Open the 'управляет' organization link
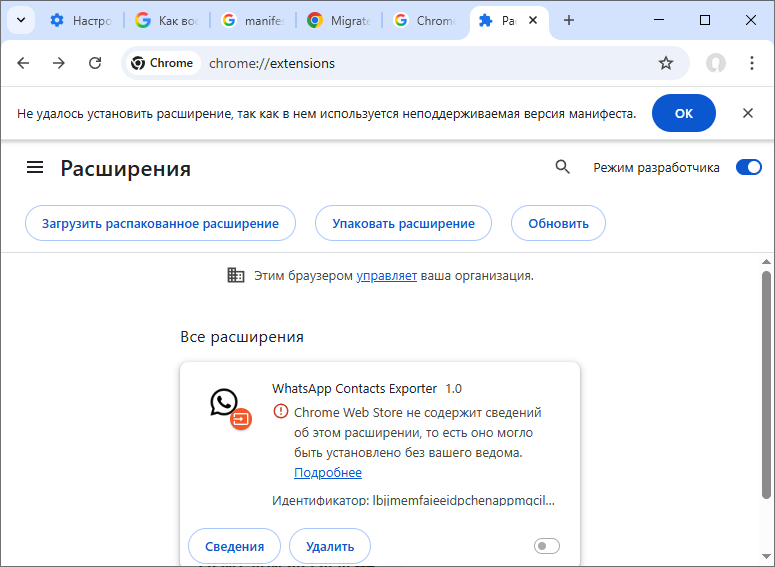The height and width of the screenshot is (567, 775). (387, 276)
